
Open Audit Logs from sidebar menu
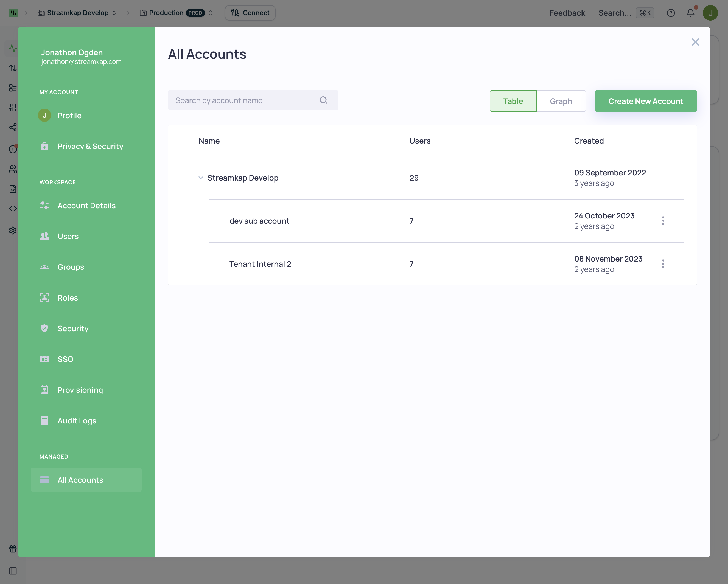(77, 421)
